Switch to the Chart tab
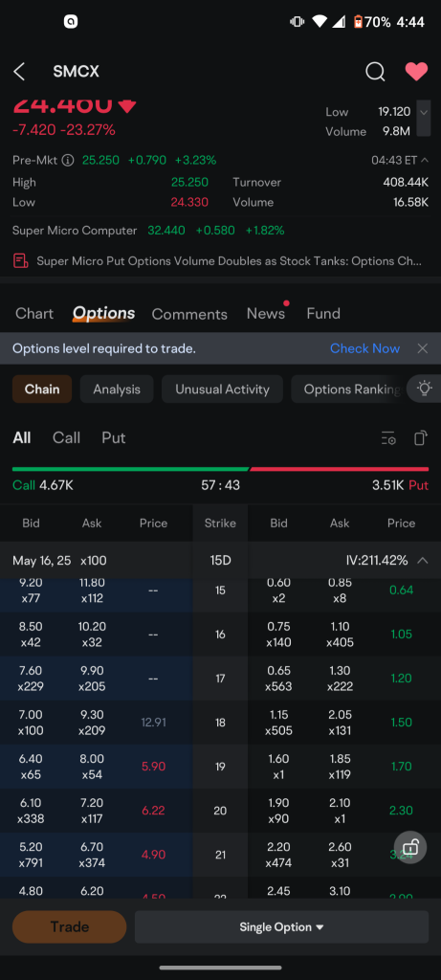Image resolution: width=441 pixels, height=980 pixels. [34, 313]
